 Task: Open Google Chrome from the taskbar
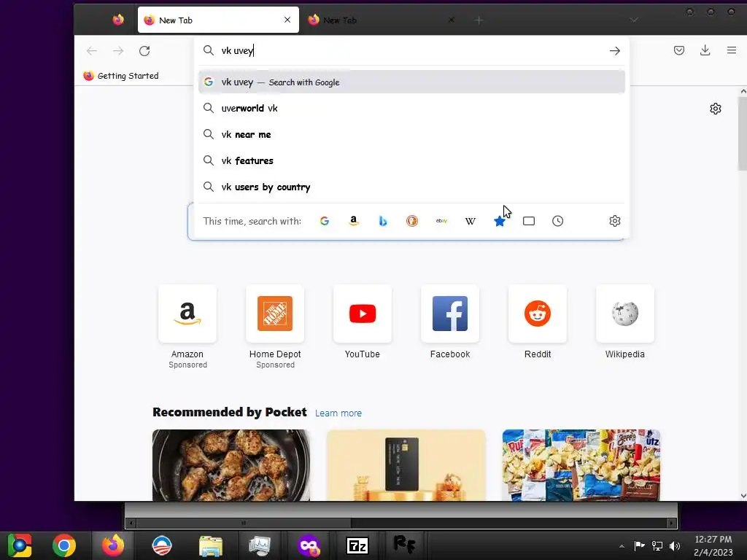[64, 545]
